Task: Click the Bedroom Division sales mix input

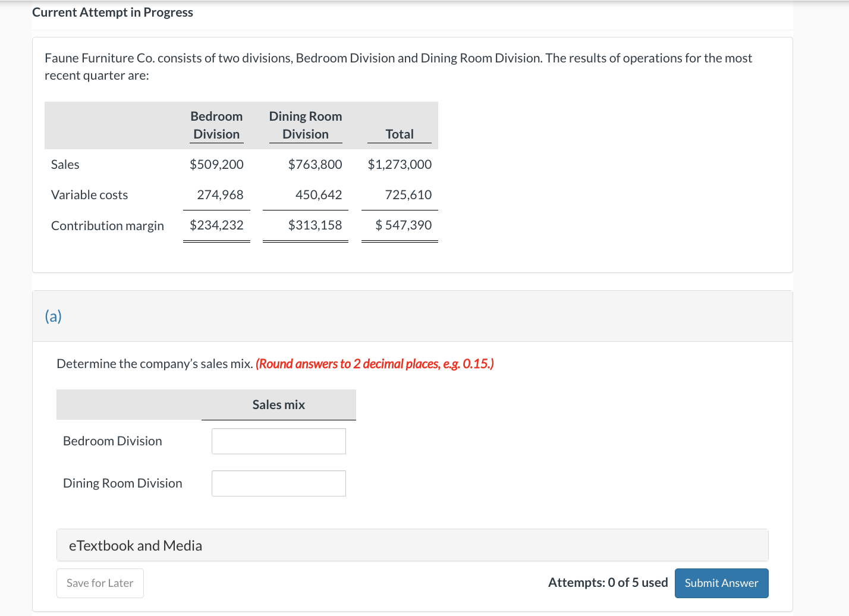Action: 279,441
